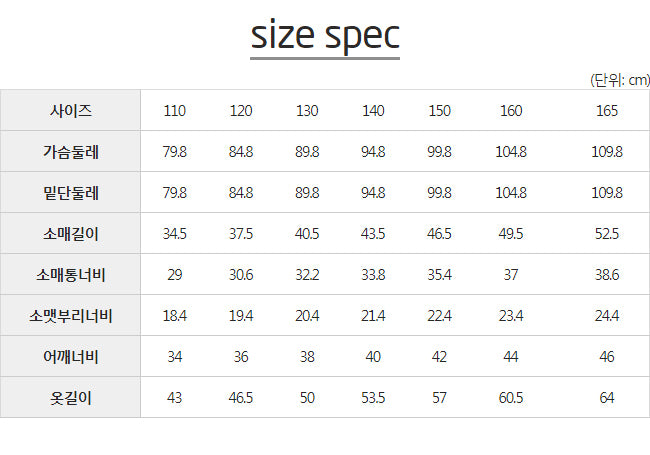Screen dimensions: 650x455
Task: Select 옷길이 value 53.5
Action: [x=373, y=398]
